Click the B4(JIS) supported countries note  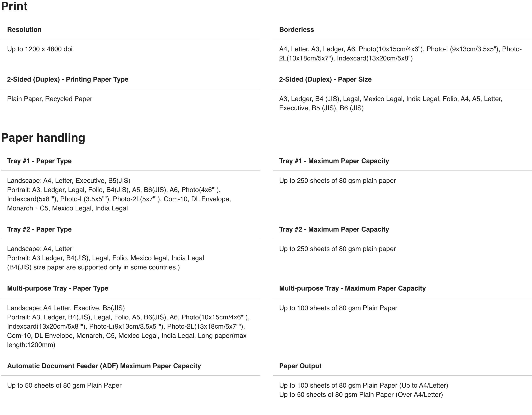tap(93, 267)
